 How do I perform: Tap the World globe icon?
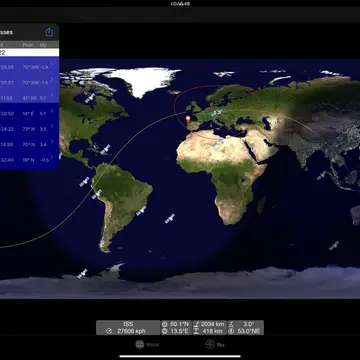(140, 344)
